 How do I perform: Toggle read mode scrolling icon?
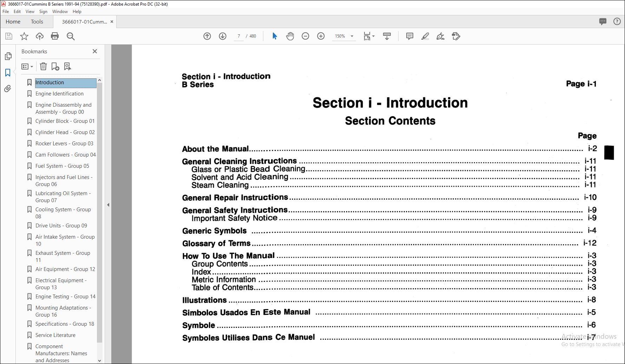387,36
